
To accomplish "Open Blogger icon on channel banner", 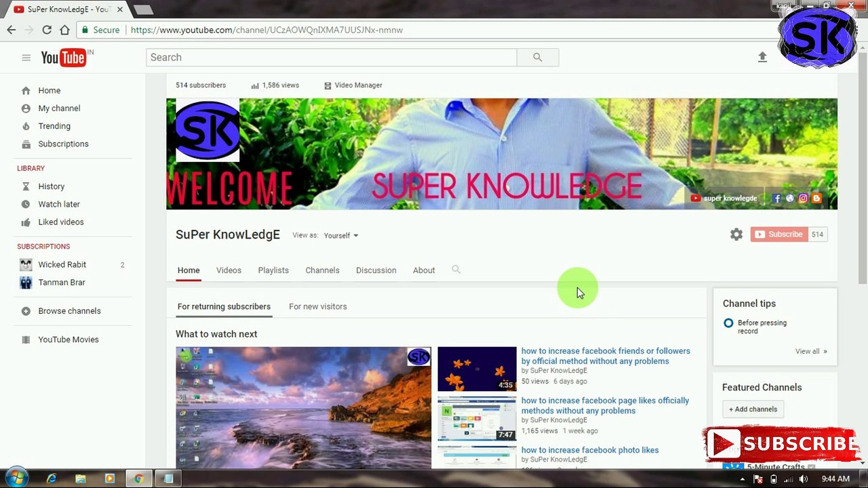I will pos(816,199).
